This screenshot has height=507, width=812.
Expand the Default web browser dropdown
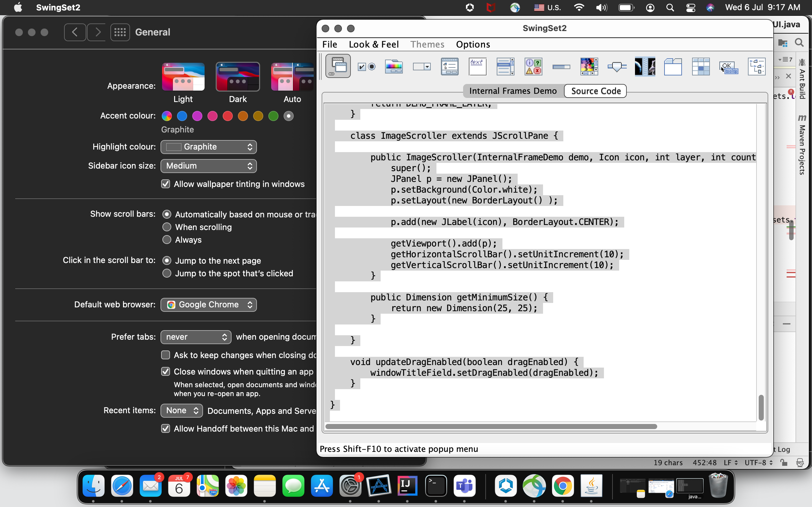[208, 305]
